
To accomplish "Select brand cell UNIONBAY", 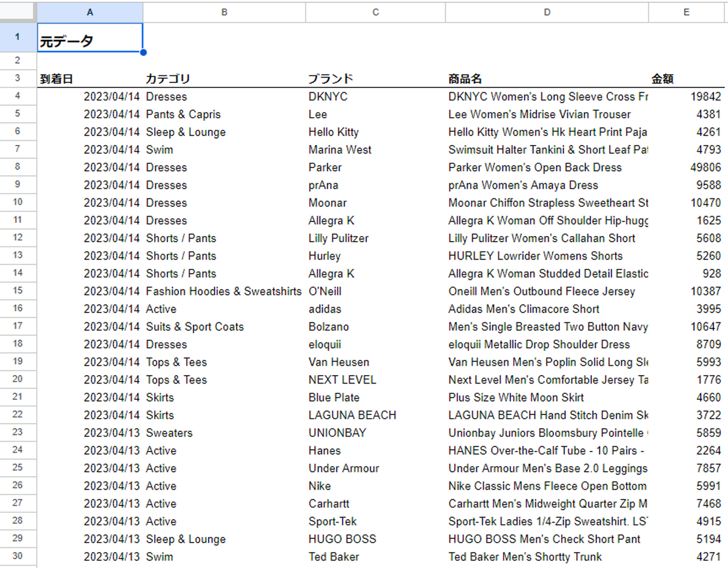I will click(x=376, y=433).
